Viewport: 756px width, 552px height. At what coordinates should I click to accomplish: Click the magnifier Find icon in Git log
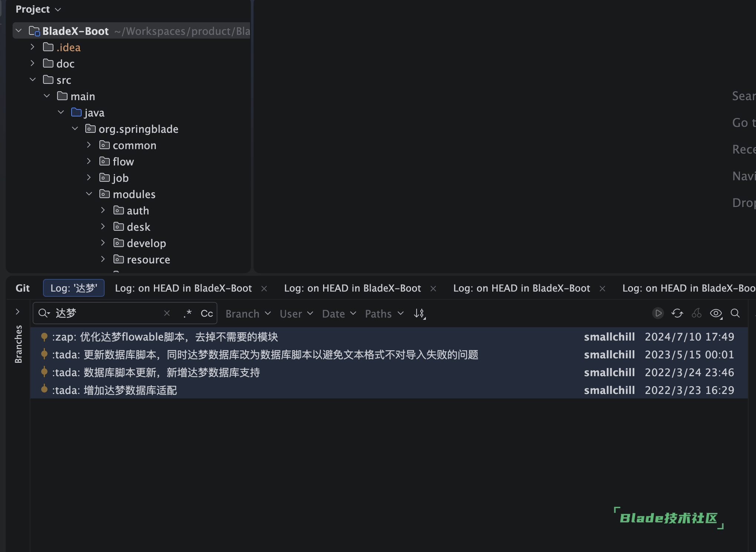coord(735,313)
